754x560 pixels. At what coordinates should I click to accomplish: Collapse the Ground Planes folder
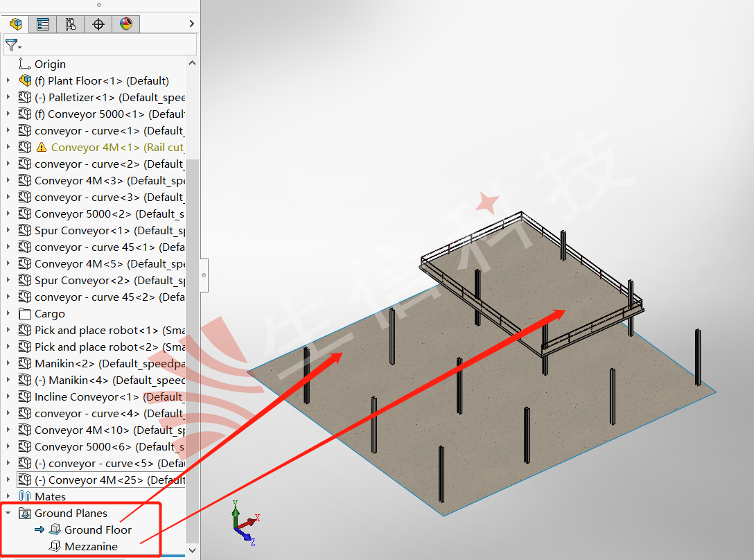click(x=8, y=514)
